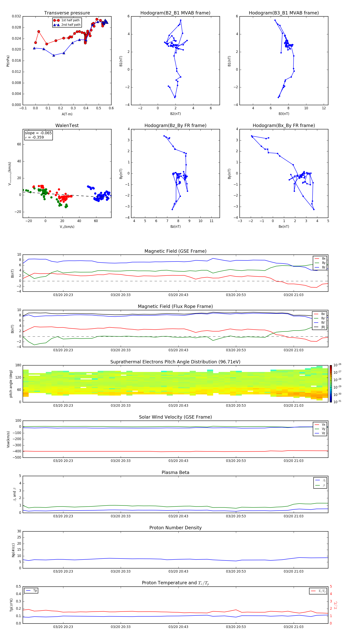Select Bz' legend entry in Flux Rope panel
The width and height of the screenshot is (351, 644).
[x=320, y=323]
